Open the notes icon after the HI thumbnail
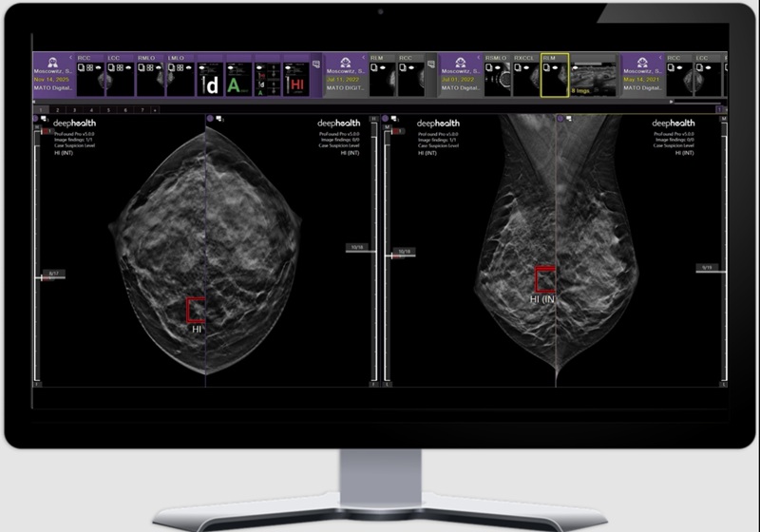This screenshot has height=532, width=760. click(316, 64)
